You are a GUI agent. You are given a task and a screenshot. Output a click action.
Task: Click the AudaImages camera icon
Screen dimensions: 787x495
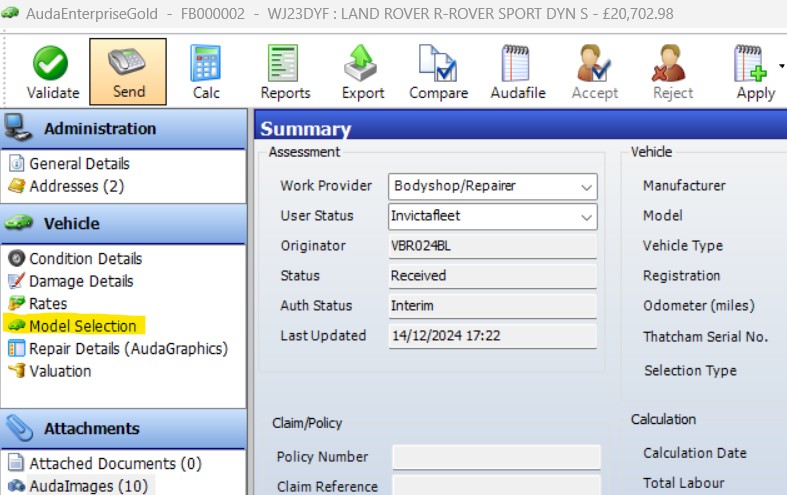click(x=17, y=486)
